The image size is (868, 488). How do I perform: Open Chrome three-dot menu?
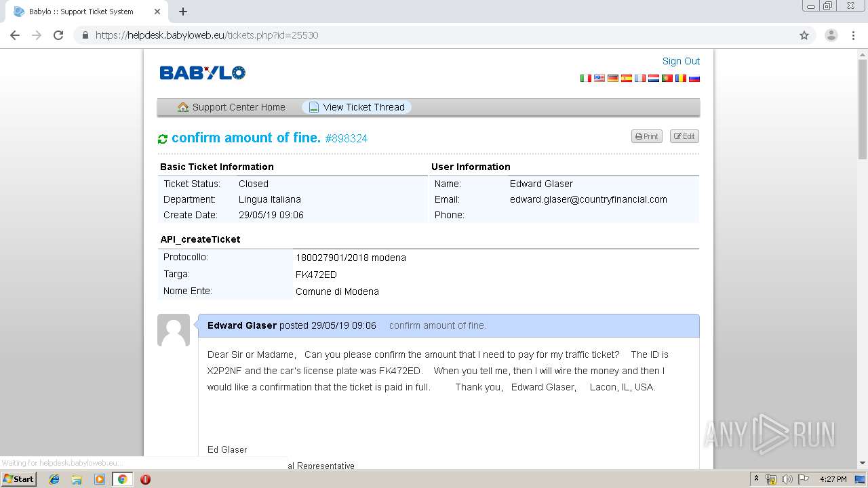(853, 35)
